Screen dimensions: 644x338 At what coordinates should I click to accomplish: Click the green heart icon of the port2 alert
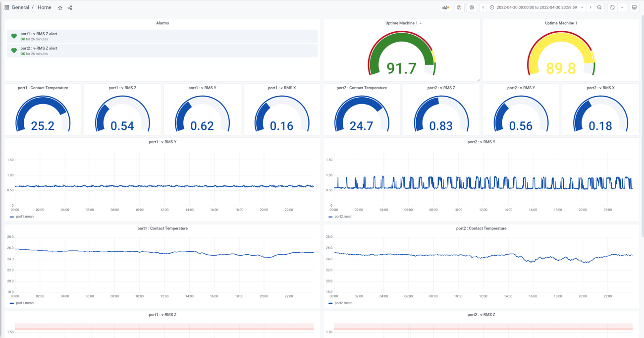pos(14,51)
